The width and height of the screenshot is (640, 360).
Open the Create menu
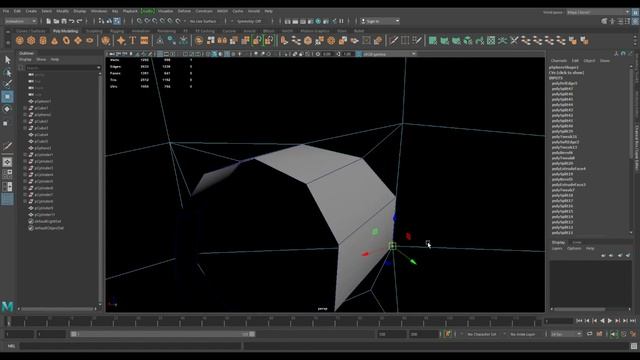31,11
